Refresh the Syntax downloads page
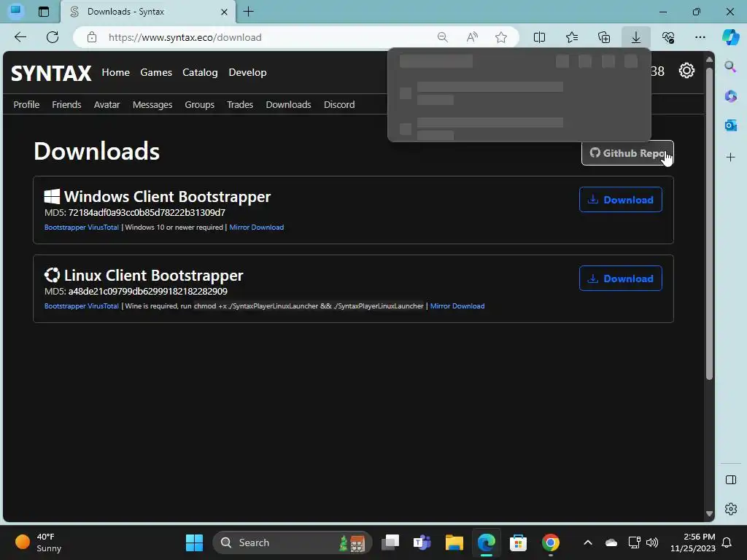The height and width of the screenshot is (560, 747). click(x=53, y=37)
